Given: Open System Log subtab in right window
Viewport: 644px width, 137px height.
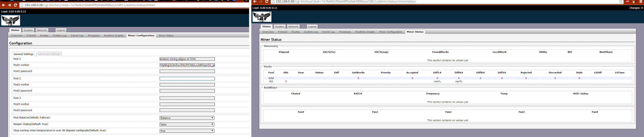Looking at the screenshot, I should (x=311, y=32).
